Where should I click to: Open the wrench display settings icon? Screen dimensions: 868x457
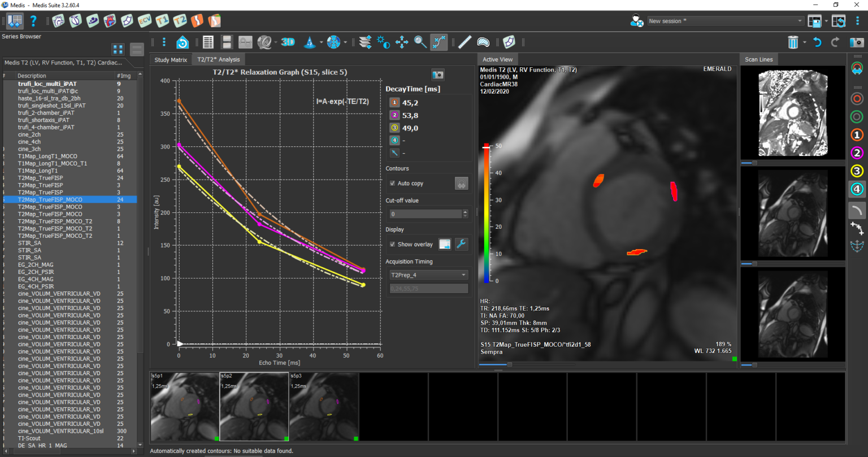(x=461, y=244)
